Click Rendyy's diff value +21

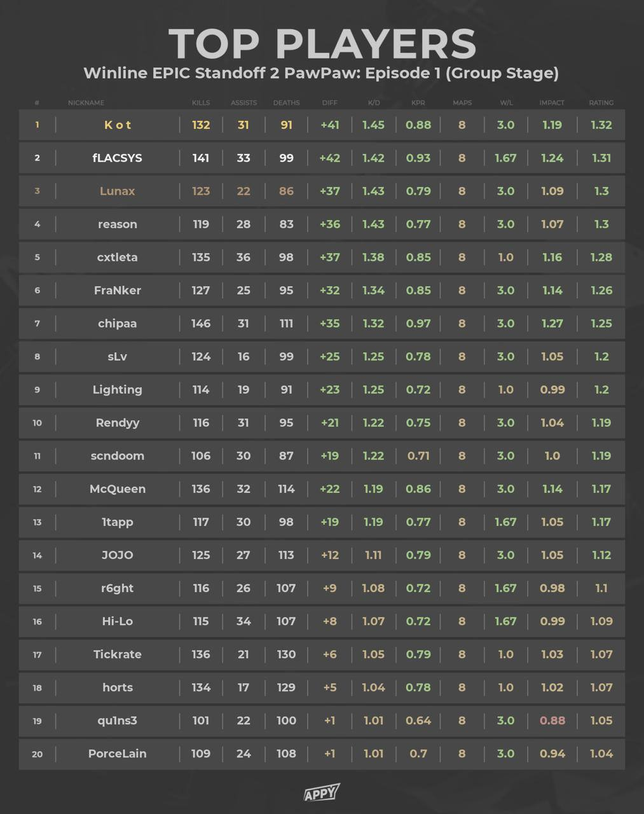tap(330, 422)
